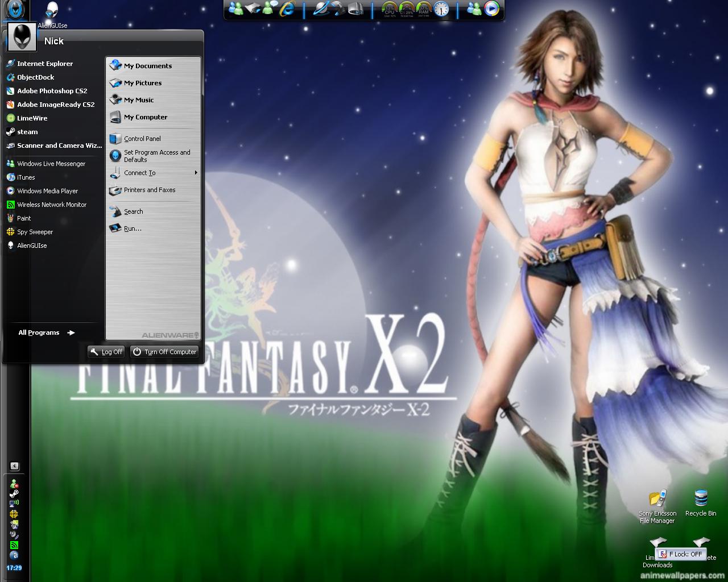Viewport: 728px width, 582px height.
Task: Click the Printers and Faxes printer icon
Action: coord(115,190)
